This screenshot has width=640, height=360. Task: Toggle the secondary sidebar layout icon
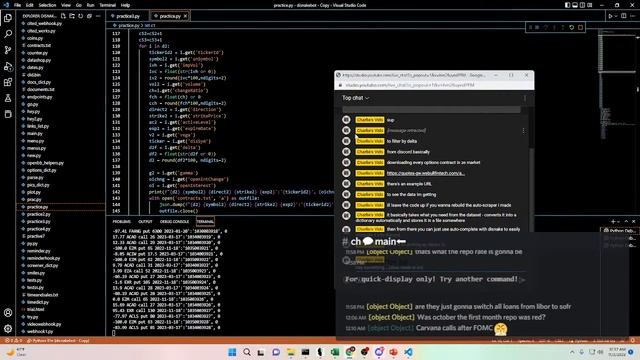[582, 5]
